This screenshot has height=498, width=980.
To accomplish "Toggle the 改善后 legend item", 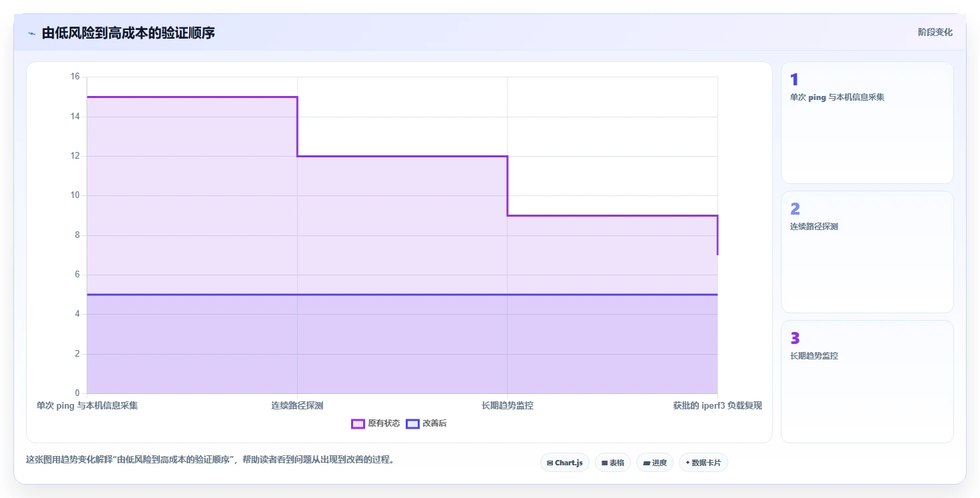I will (x=426, y=424).
